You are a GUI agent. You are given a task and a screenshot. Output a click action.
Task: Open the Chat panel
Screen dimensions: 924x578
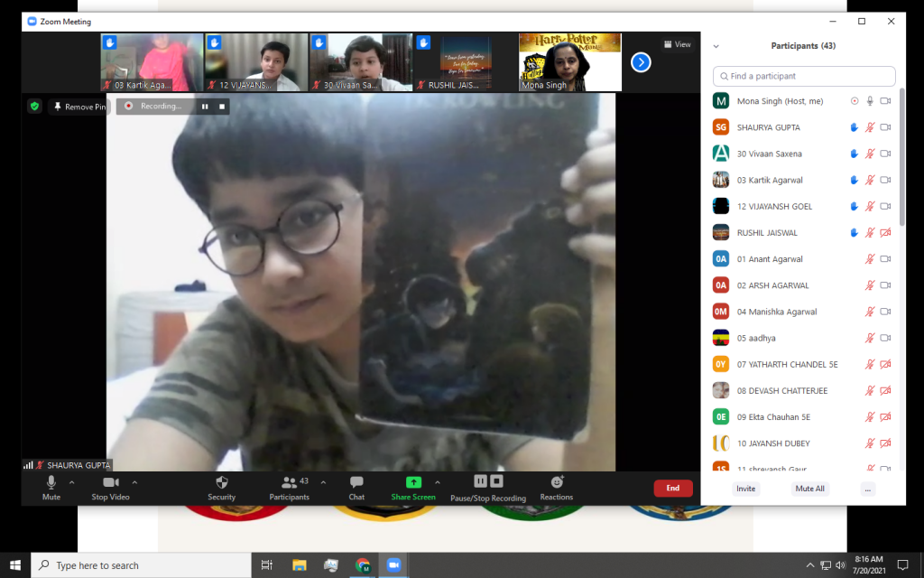[356, 483]
